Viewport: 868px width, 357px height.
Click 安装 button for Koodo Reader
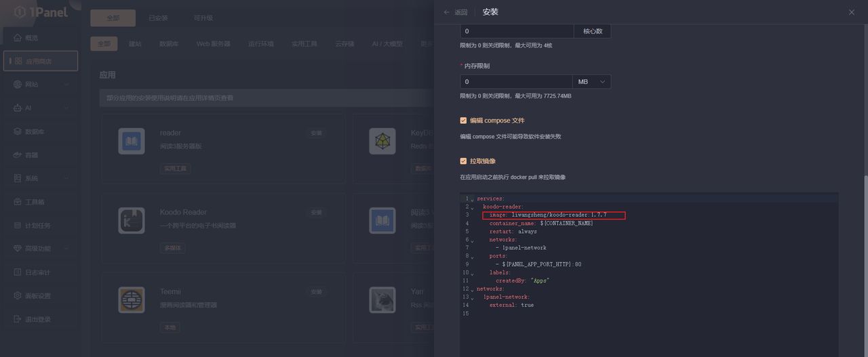(x=317, y=213)
